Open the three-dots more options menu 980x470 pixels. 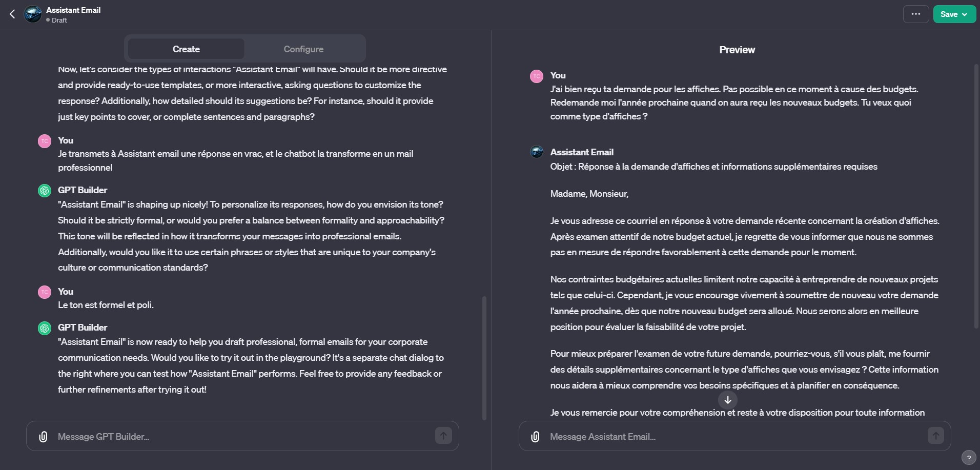pyautogui.click(x=915, y=14)
